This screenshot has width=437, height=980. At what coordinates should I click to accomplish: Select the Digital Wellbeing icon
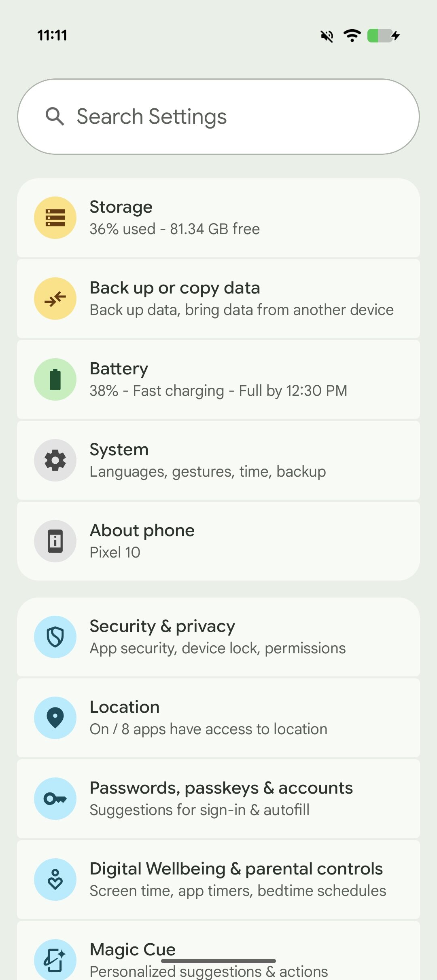[55, 879]
